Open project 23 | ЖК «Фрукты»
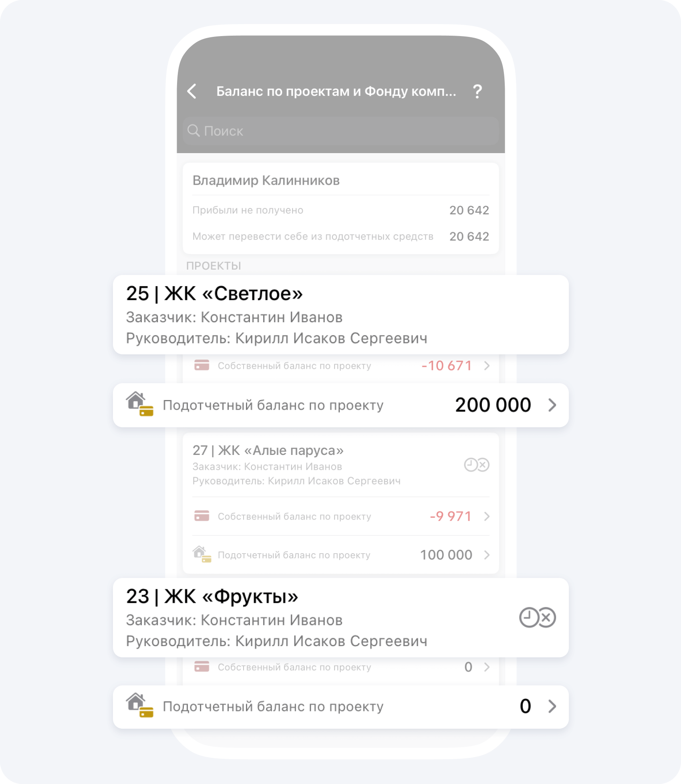This screenshot has width=681, height=784. click(x=341, y=618)
